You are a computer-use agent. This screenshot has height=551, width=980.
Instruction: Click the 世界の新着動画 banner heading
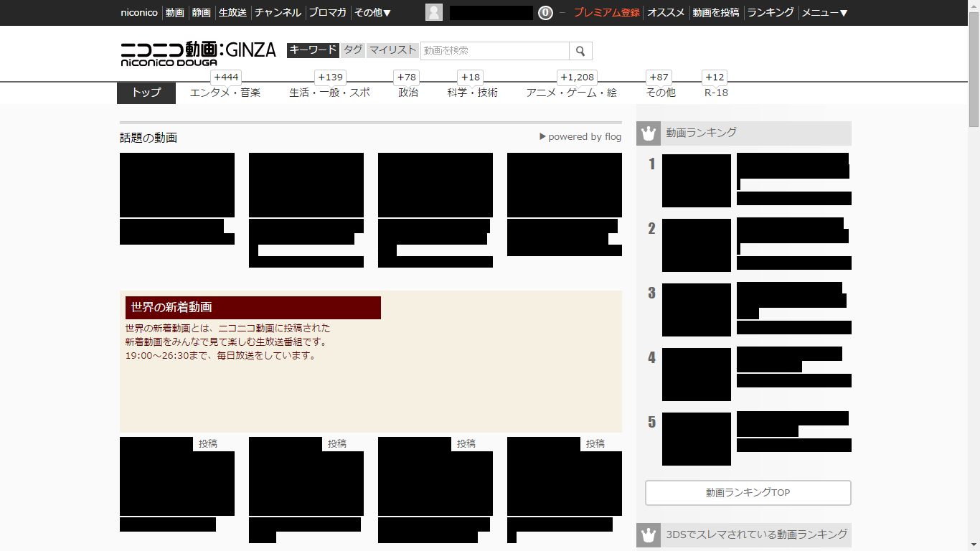(x=253, y=308)
